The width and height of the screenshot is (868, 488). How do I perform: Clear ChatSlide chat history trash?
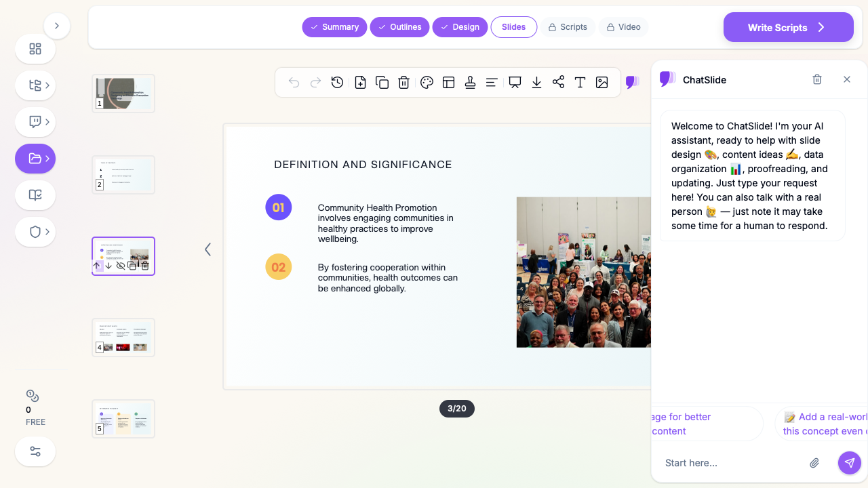click(x=817, y=79)
